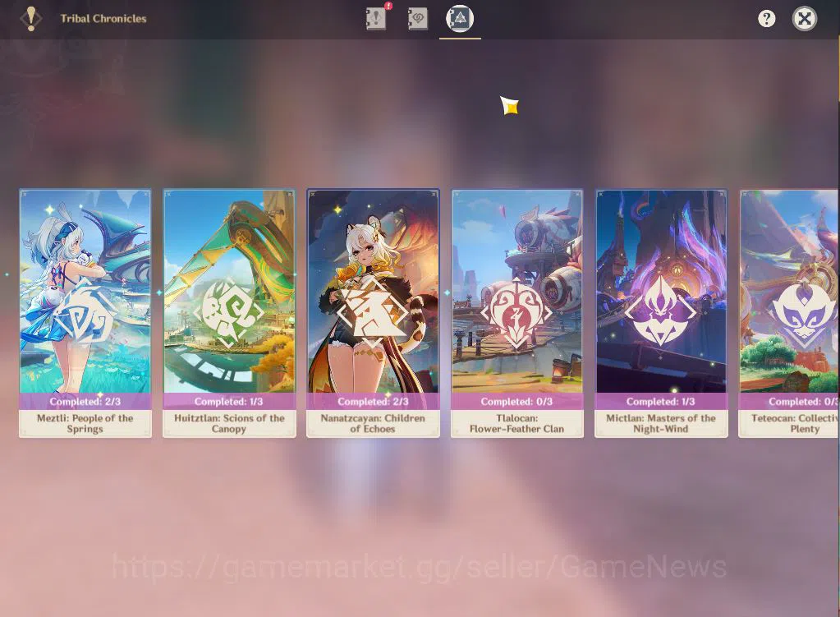Click 'Completed: 2/3' under the Meztli card
Screen dimensions: 840x617
coord(85,402)
